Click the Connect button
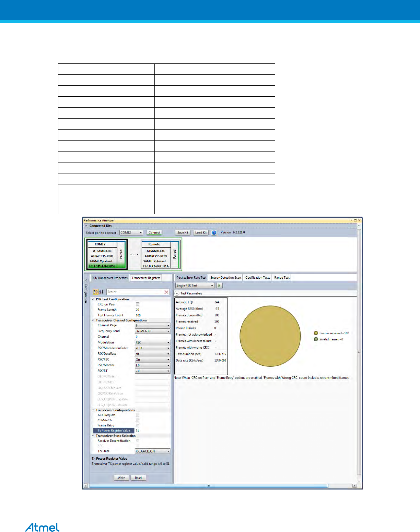The height and width of the screenshot is (532, 420). click(x=154, y=232)
